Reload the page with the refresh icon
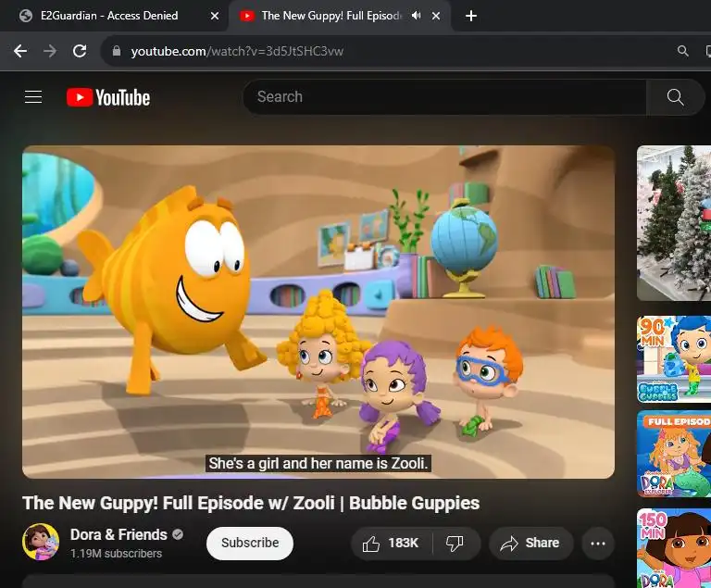The height and width of the screenshot is (588, 711). coord(80,51)
